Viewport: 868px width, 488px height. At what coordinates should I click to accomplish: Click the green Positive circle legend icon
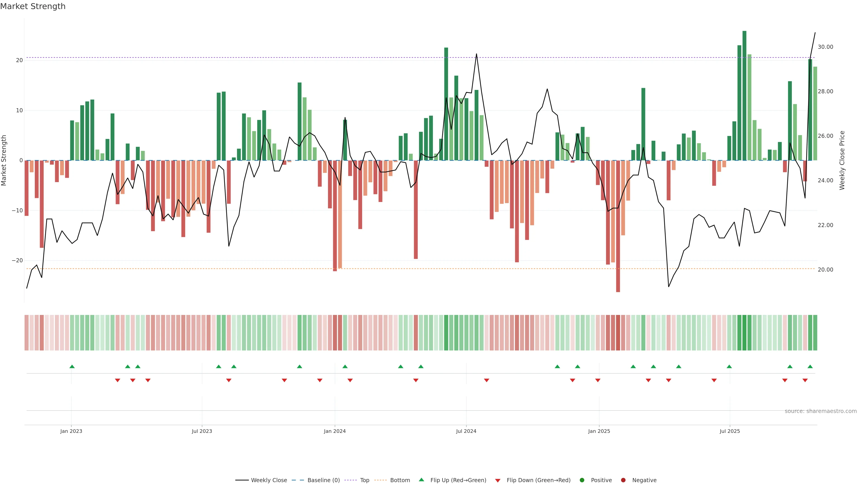coord(582,480)
